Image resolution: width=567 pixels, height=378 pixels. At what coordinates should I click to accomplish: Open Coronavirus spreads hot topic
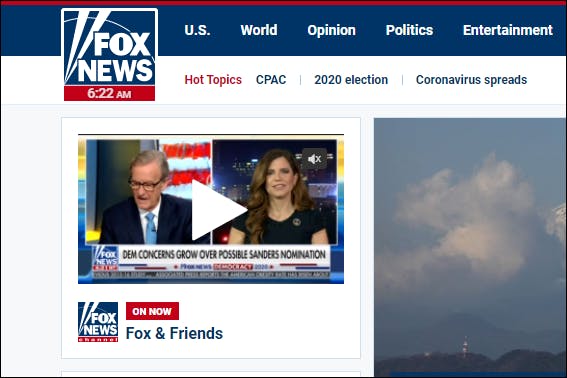[x=471, y=80]
